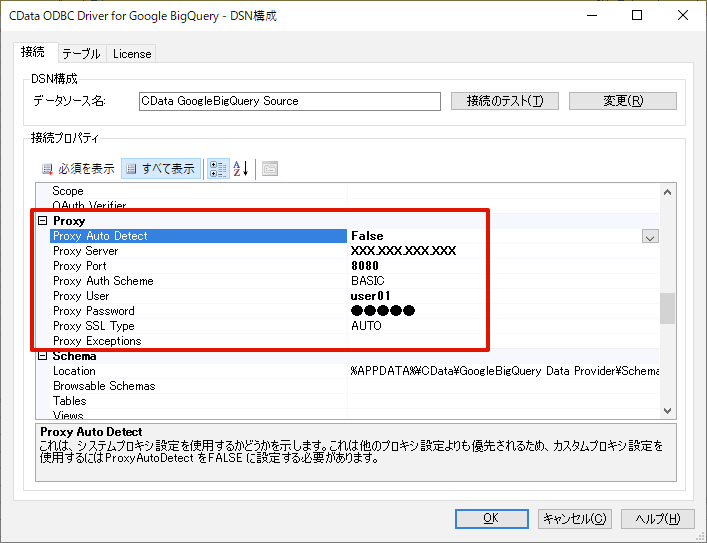
Task: Click the データソース名 input field
Action: coord(290,101)
